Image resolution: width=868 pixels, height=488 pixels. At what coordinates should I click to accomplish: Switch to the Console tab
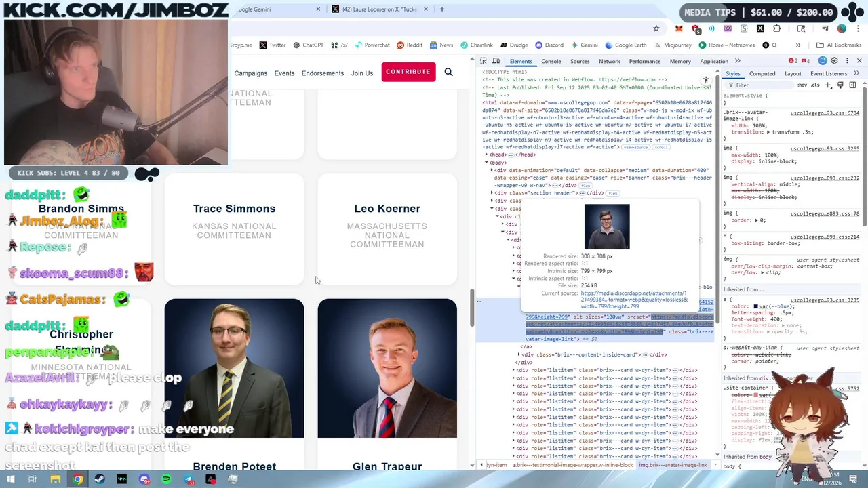pos(551,61)
